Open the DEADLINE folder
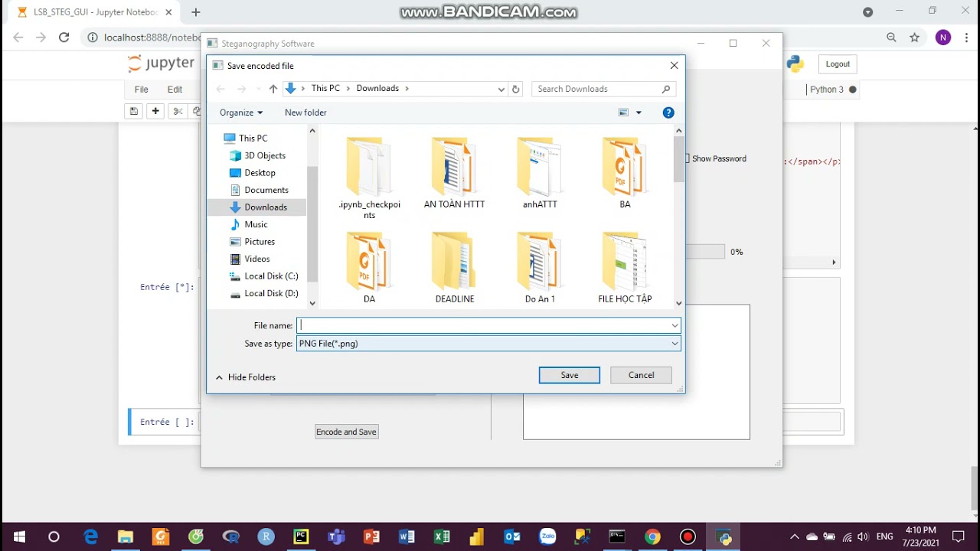The image size is (980, 551). 455,268
